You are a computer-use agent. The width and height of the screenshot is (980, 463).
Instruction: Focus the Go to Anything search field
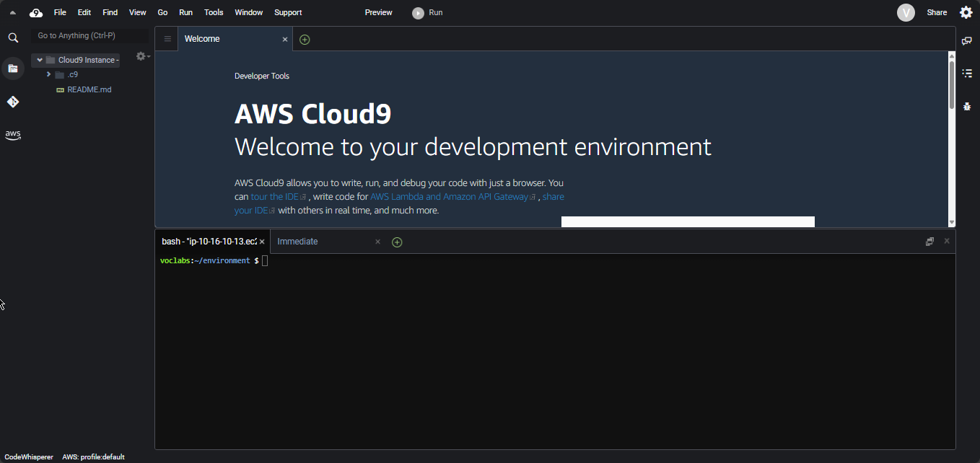coord(90,35)
